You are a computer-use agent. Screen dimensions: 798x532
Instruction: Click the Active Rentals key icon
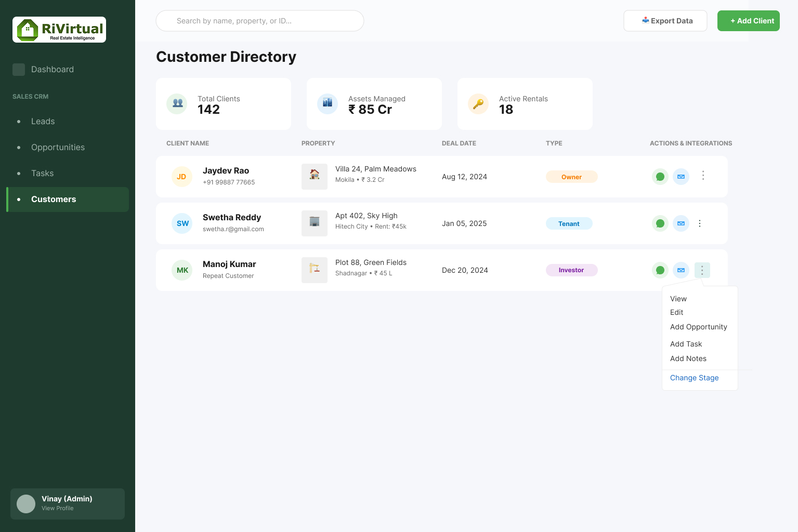click(478, 103)
